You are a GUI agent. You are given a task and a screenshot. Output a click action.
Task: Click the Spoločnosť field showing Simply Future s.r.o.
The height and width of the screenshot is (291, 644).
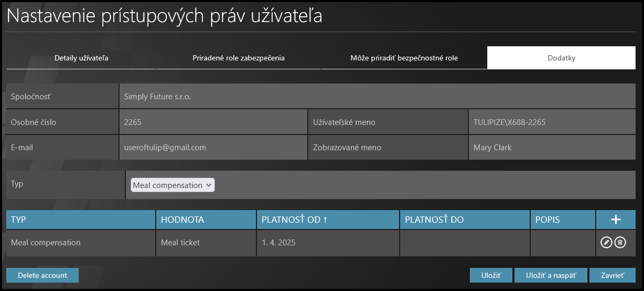point(377,97)
